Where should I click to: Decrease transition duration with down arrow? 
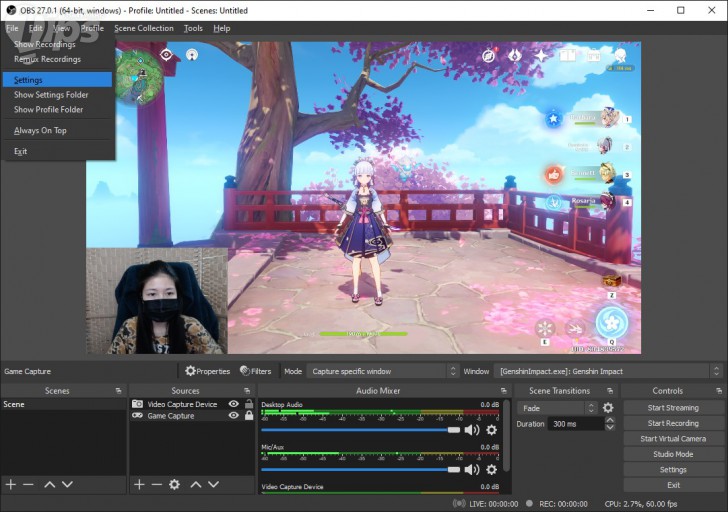point(610,427)
